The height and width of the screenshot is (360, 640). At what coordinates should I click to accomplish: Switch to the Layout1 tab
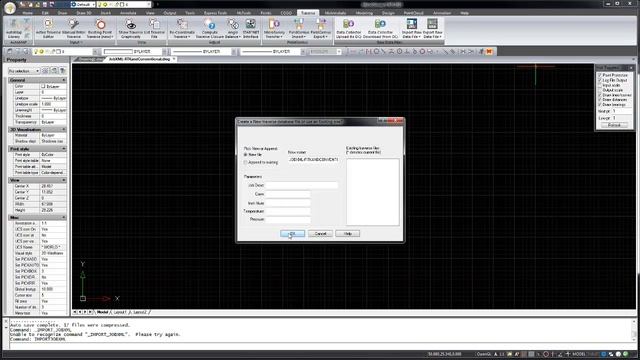(x=120, y=312)
